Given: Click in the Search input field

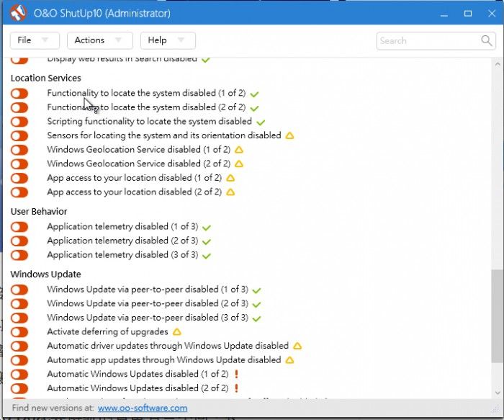Looking at the screenshot, I should pyautogui.click(x=428, y=40).
